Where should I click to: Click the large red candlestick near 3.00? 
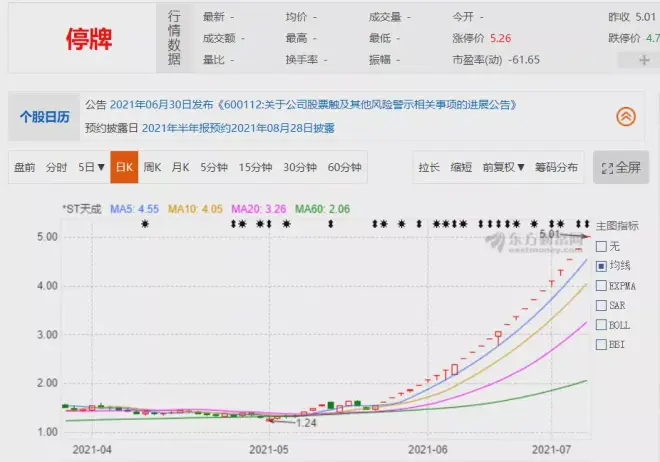498,336
